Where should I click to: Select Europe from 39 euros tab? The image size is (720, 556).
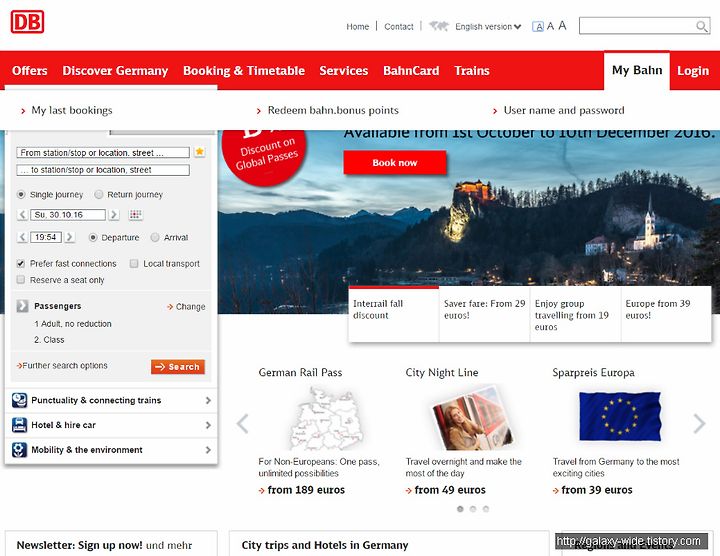(666, 314)
